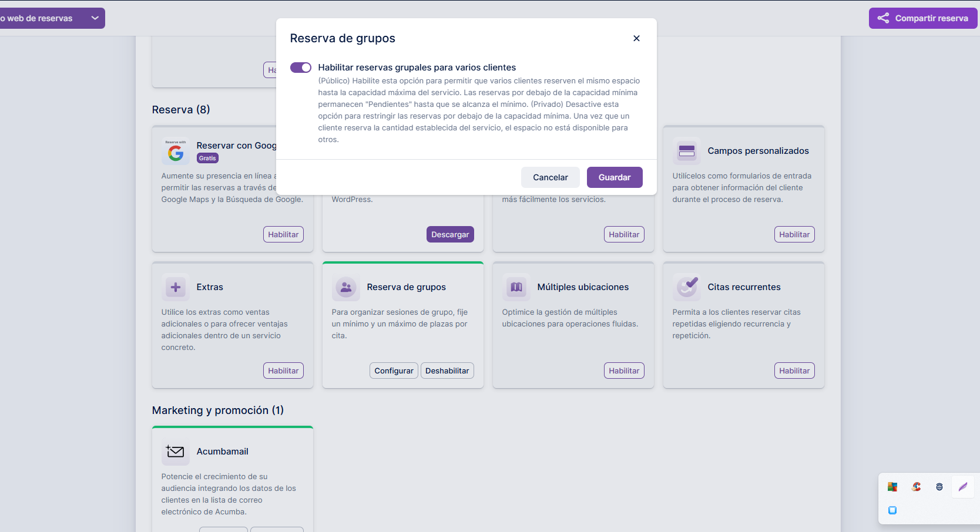The height and width of the screenshot is (532, 980).
Task: Click the purple feather tray icon
Action: click(x=962, y=487)
